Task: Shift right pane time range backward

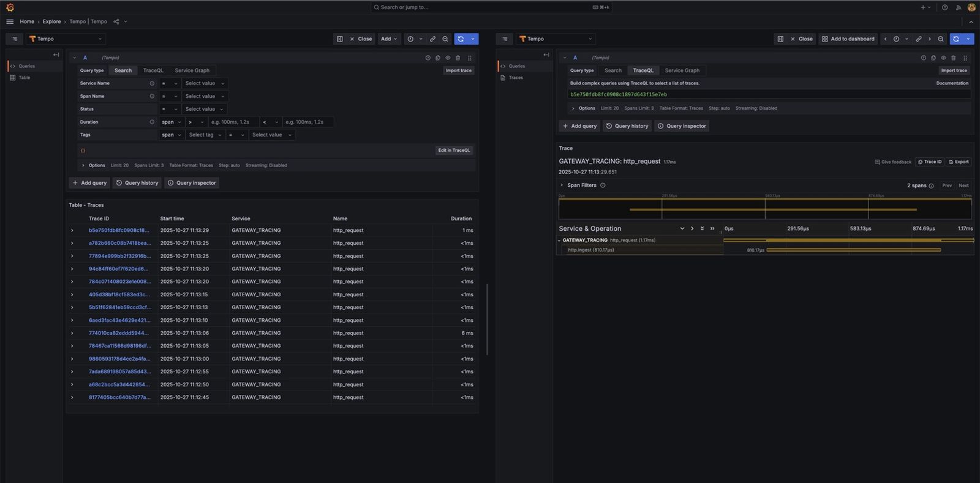Action: [x=885, y=39]
